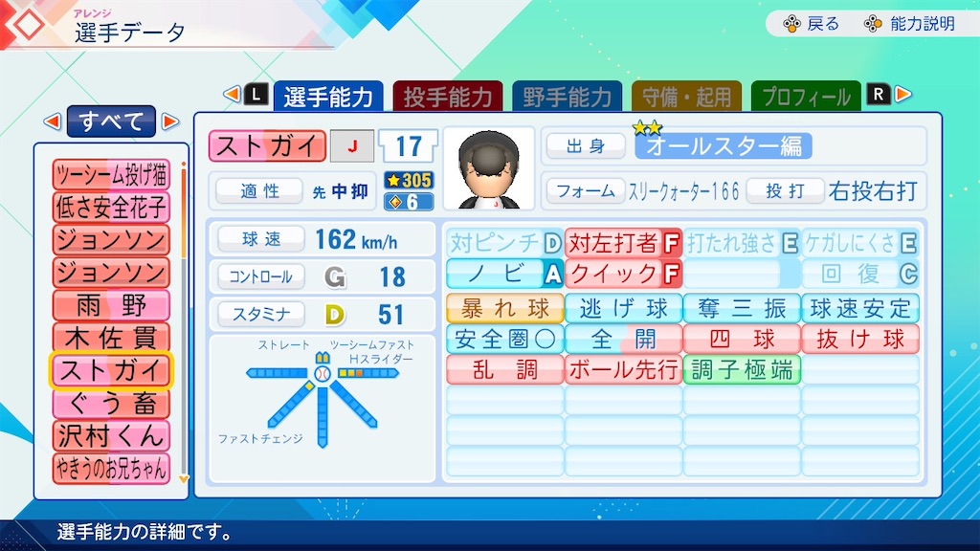
Task: Click the オールスター編 origin label
Action: 724,146
